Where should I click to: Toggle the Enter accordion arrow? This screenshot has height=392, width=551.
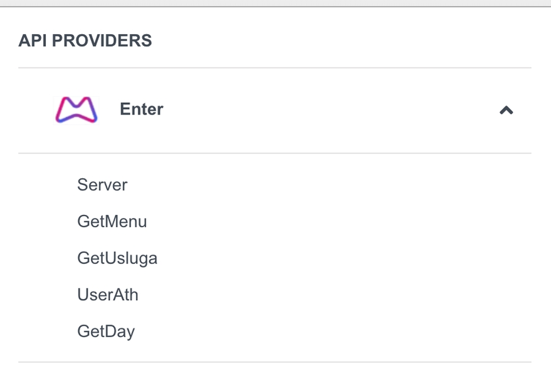click(x=506, y=110)
